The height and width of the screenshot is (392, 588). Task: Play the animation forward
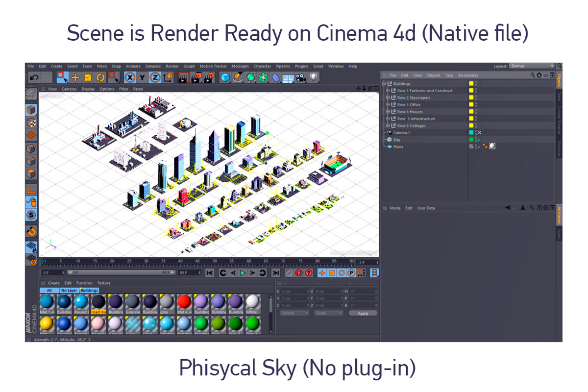tap(243, 273)
